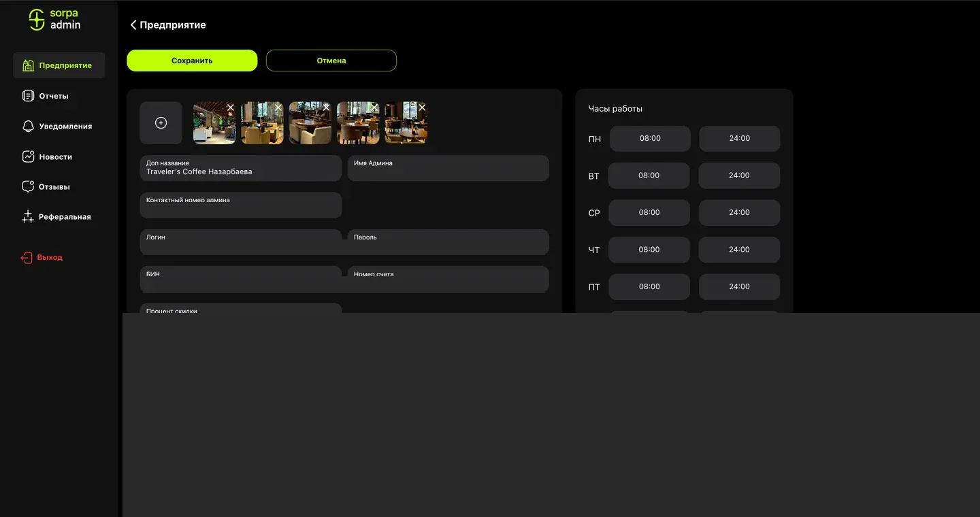The width and height of the screenshot is (980, 517).
Task: Click the Отчеты reports icon in sidebar
Action: click(x=28, y=96)
